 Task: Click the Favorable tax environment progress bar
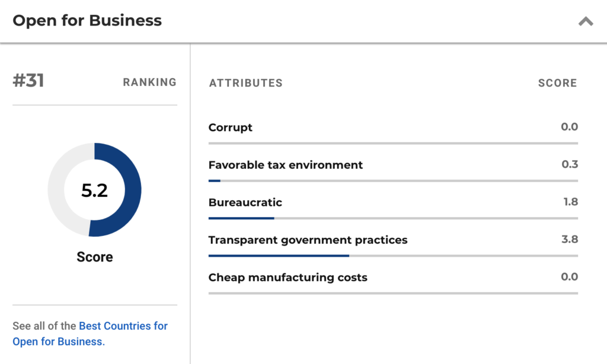click(x=393, y=181)
